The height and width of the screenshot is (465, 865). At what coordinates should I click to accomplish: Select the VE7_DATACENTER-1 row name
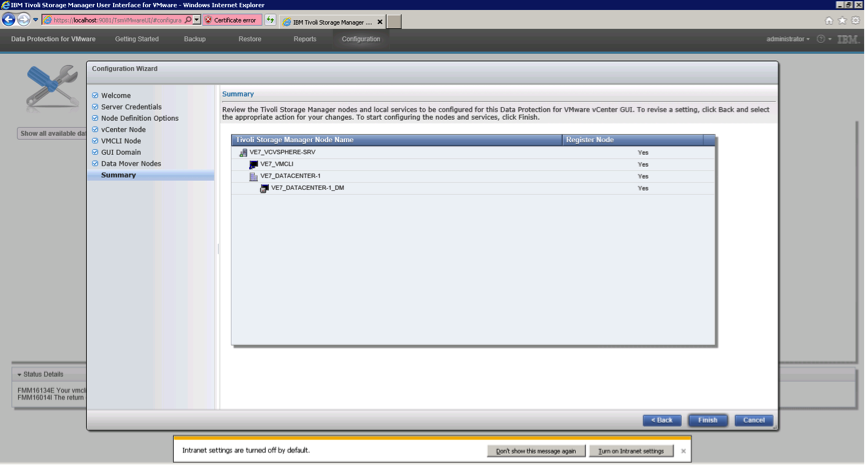290,177
